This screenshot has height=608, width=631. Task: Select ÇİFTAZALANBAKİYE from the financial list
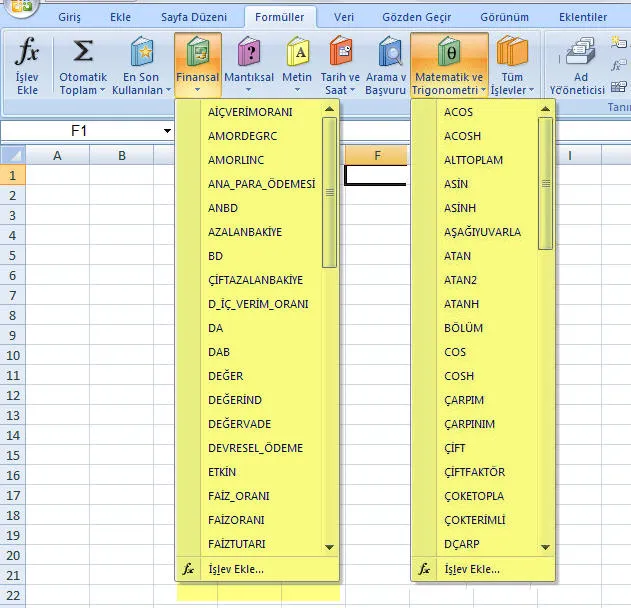pos(255,280)
